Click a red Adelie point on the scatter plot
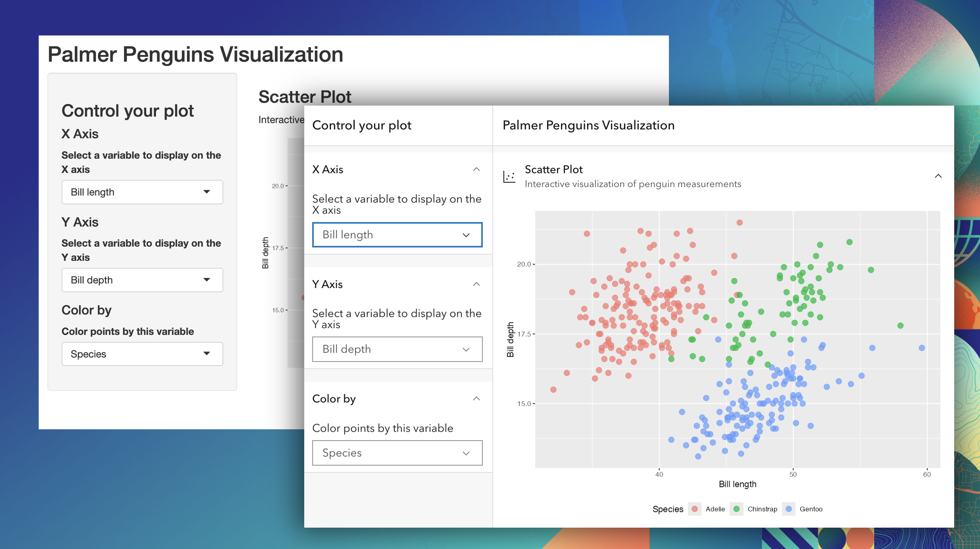Image resolution: width=980 pixels, height=549 pixels. [629, 302]
